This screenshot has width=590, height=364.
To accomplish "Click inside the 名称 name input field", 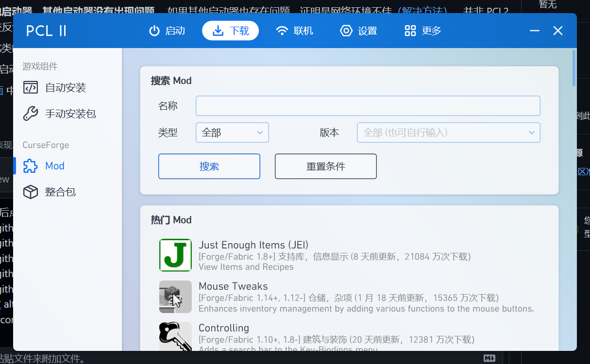I will point(367,105).
